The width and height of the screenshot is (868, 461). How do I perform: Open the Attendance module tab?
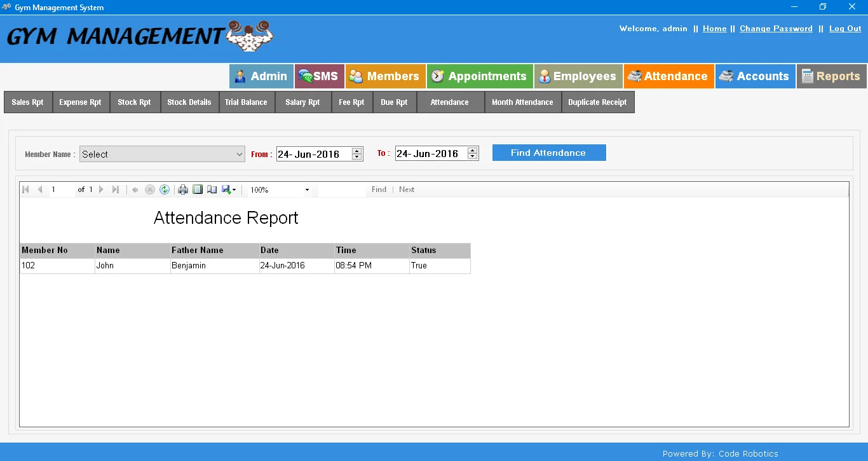tap(669, 76)
